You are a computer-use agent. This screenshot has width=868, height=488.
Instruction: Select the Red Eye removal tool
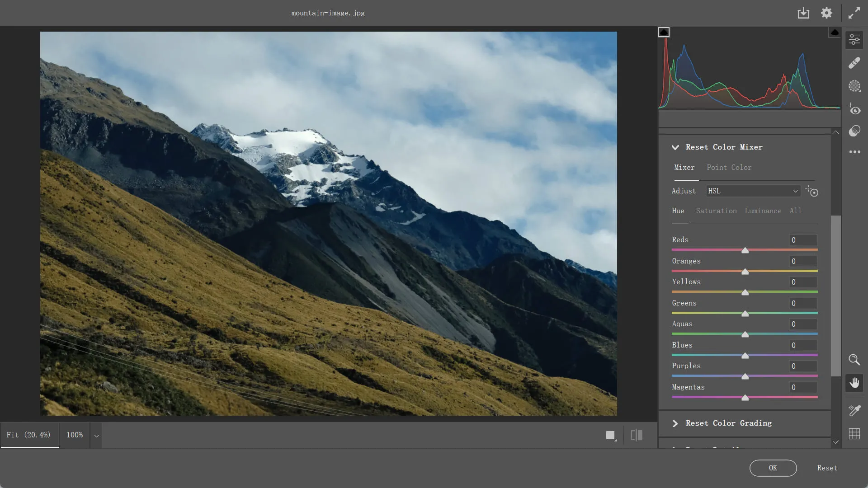click(x=854, y=109)
